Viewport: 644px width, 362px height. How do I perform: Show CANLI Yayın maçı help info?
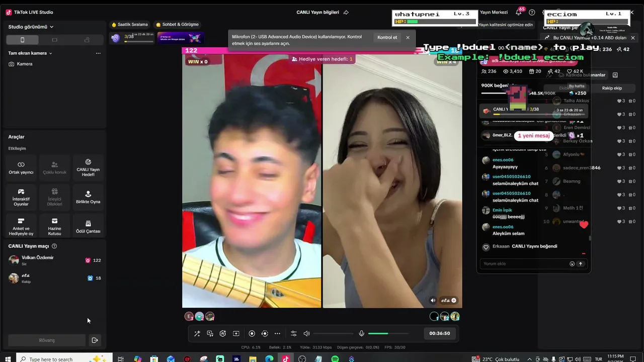tap(54, 246)
